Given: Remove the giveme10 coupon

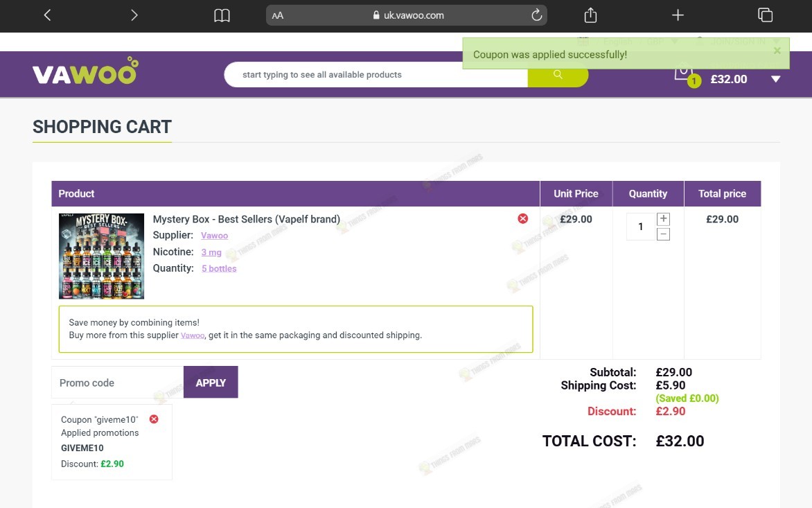Looking at the screenshot, I should coord(154,419).
